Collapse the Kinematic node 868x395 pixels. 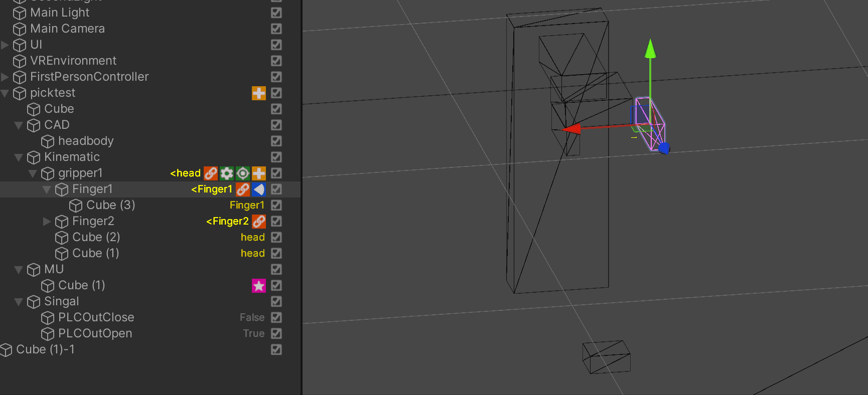[19, 157]
